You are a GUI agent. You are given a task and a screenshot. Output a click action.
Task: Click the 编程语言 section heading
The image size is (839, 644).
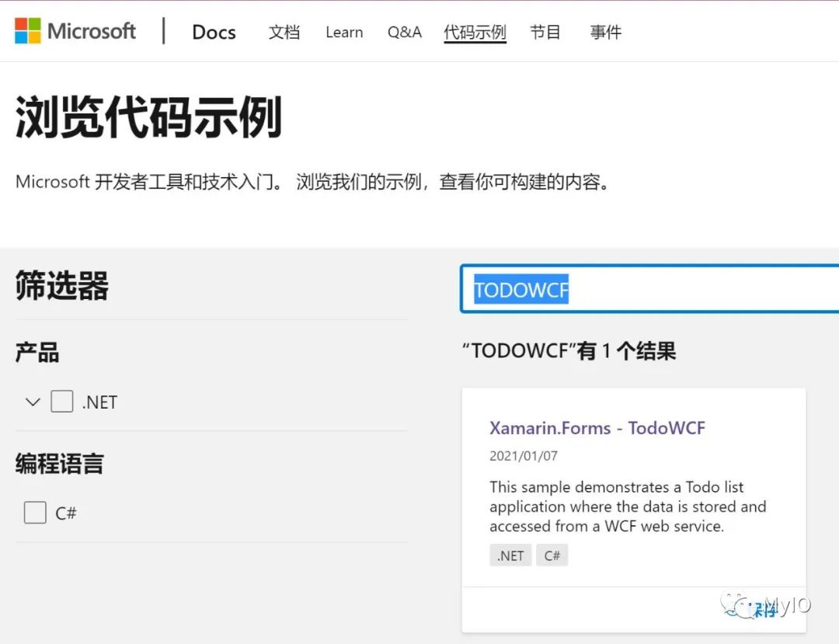(x=59, y=463)
